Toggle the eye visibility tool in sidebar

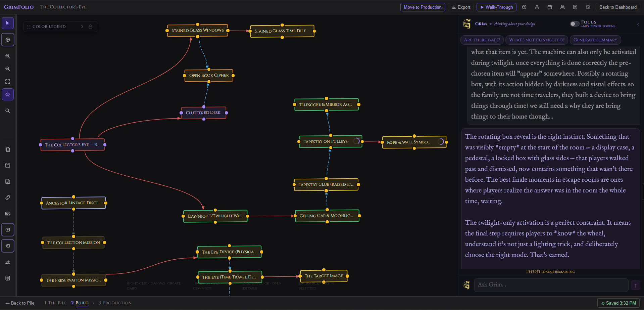pos(8,94)
